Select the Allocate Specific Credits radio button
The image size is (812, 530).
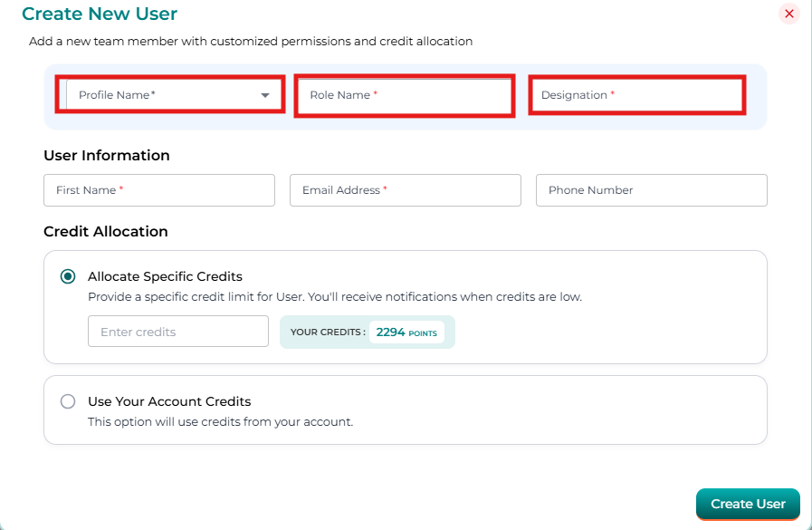pyautogui.click(x=68, y=276)
